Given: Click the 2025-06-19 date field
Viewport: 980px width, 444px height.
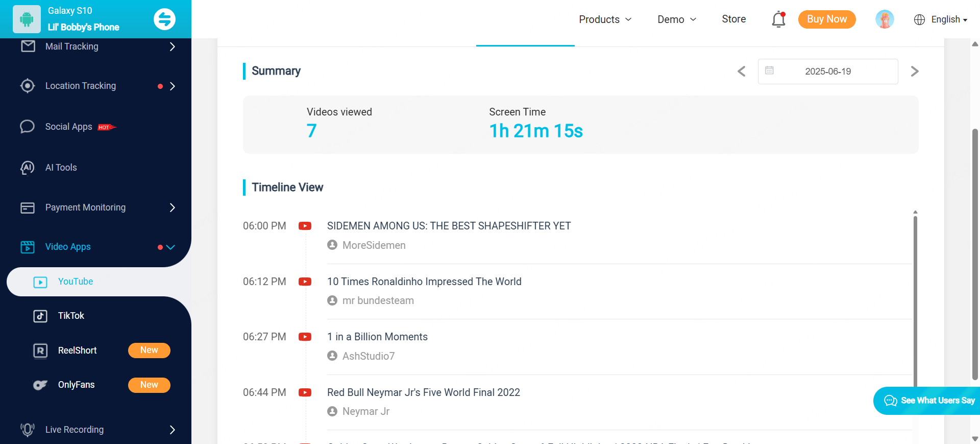Looking at the screenshot, I should 828,72.
